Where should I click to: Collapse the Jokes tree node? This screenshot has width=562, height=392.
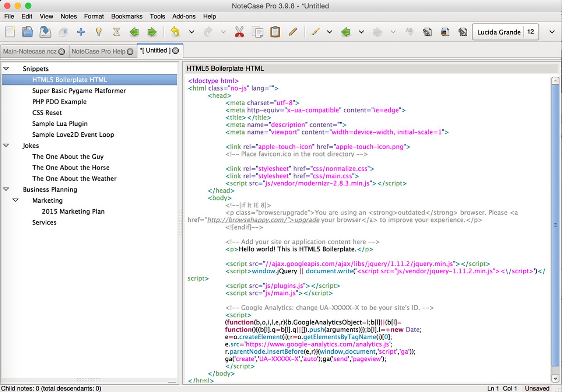click(x=6, y=145)
